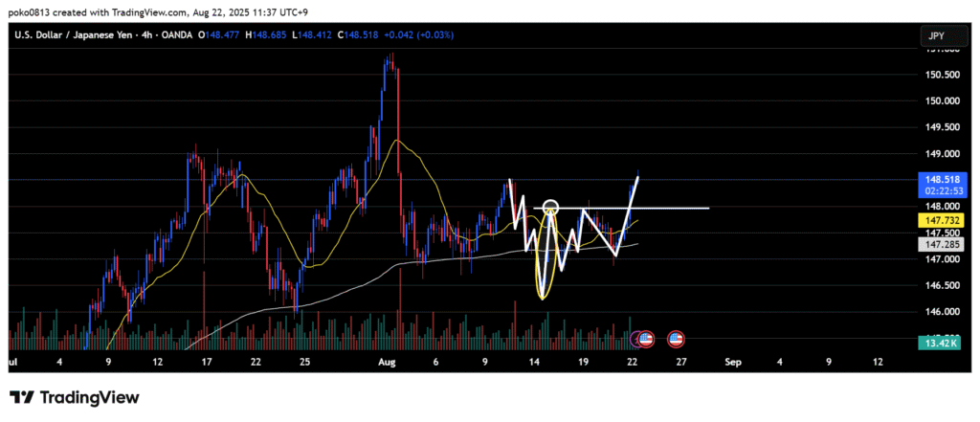Click the Aug label on the time axis

point(386,363)
